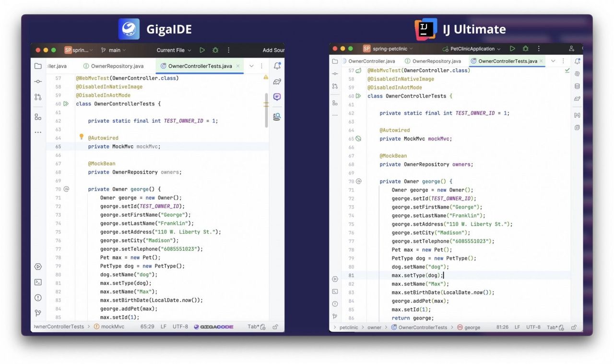
Task: Click Spring bean gutter icon at line 65 in IJ Ultimate
Action: pos(358,139)
